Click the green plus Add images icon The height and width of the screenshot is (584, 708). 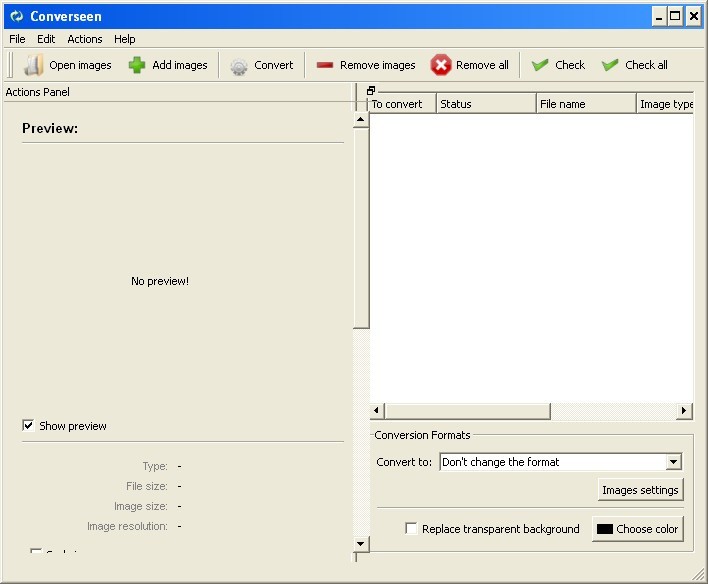tap(136, 65)
